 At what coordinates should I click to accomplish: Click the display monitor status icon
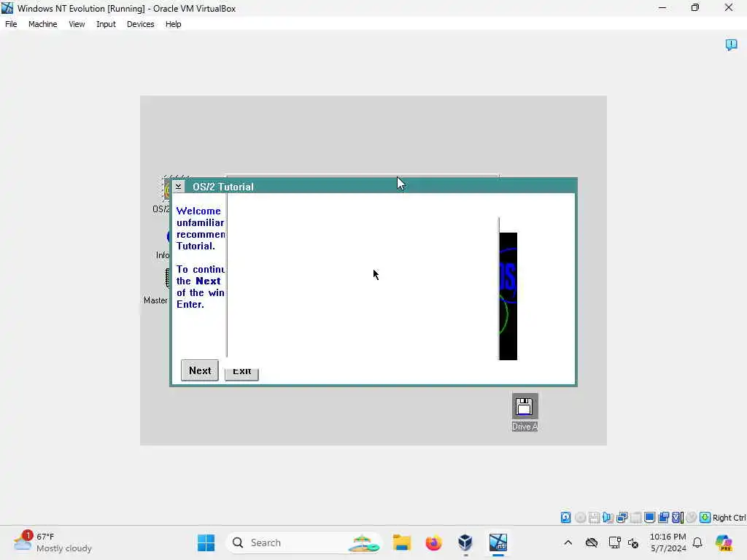pyautogui.click(x=649, y=518)
